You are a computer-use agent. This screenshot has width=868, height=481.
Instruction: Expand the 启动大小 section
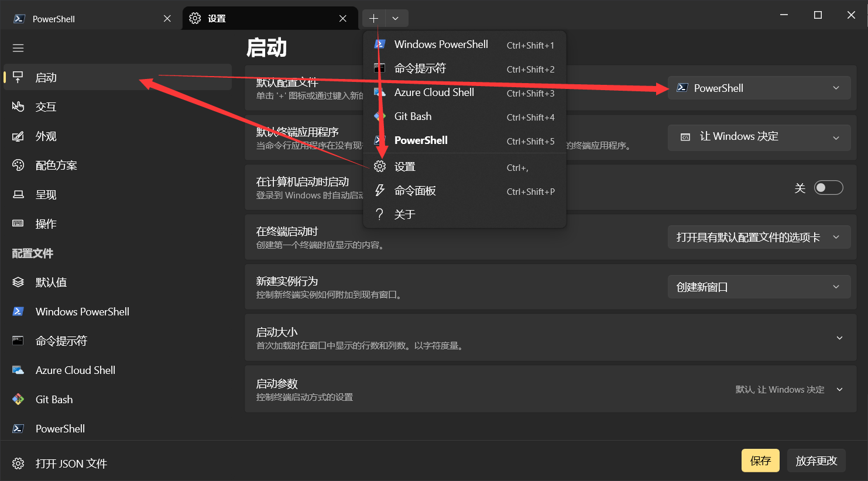(x=551, y=338)
